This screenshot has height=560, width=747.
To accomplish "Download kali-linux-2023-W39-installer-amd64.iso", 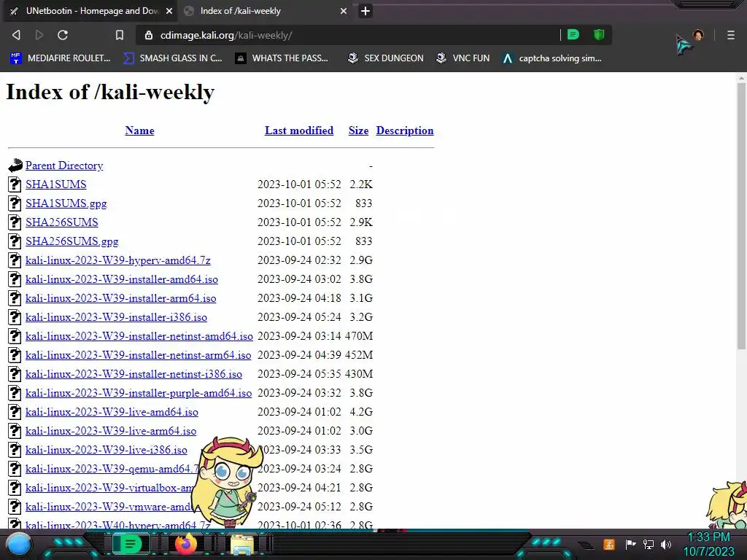I will click(122, 279).
